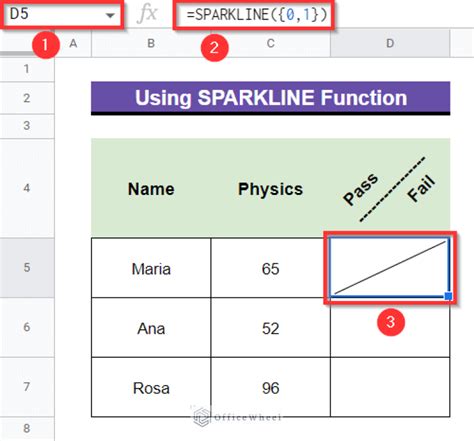
Task: Select column A header
Action: (73, 43)
